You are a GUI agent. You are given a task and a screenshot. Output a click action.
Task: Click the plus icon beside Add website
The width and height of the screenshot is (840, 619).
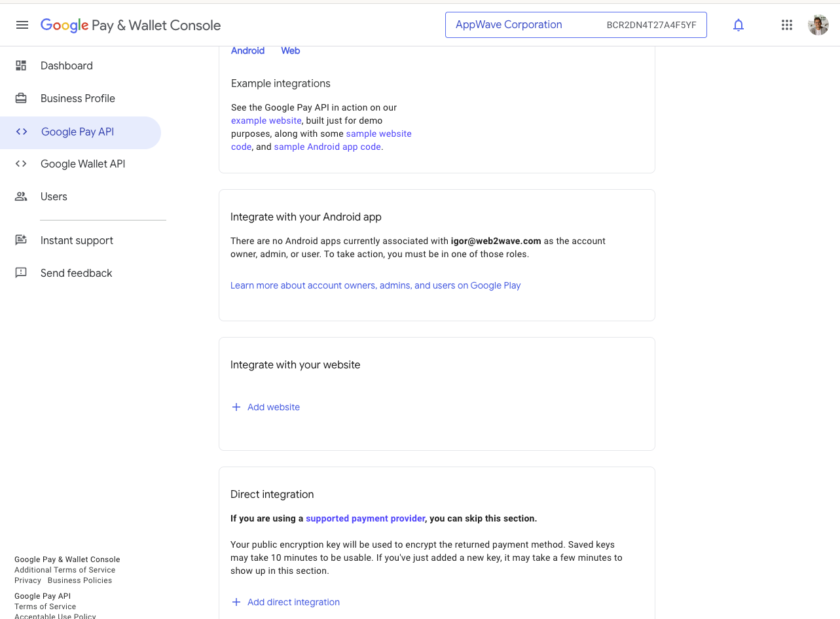pyautogui.click(x=236, y=407)
